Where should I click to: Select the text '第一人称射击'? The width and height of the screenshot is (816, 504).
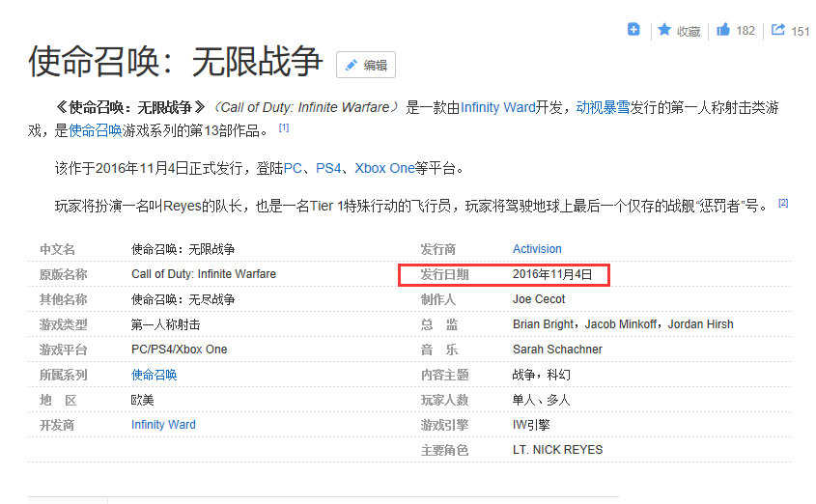point(165,324)
